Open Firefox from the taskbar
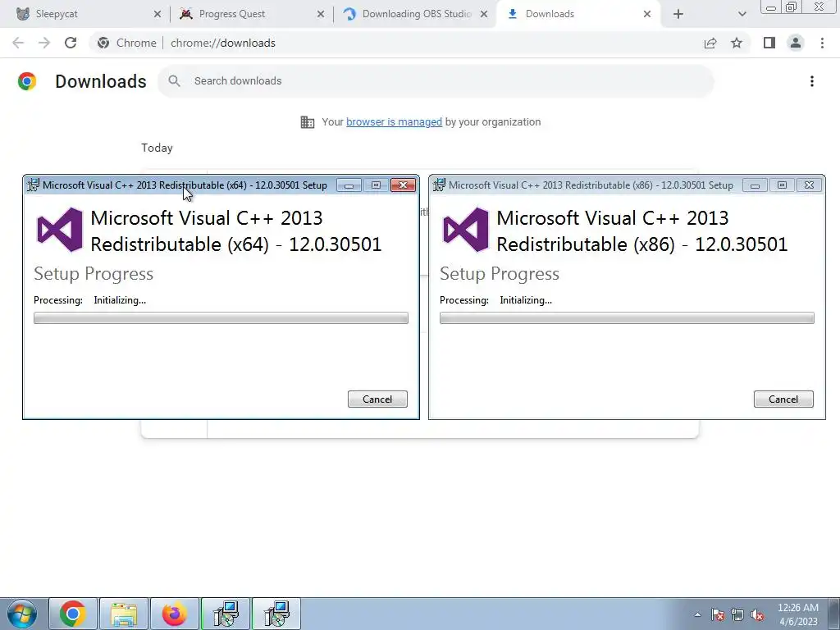The height and width of the screenshot is (630, 840). (x=175, y=614)
